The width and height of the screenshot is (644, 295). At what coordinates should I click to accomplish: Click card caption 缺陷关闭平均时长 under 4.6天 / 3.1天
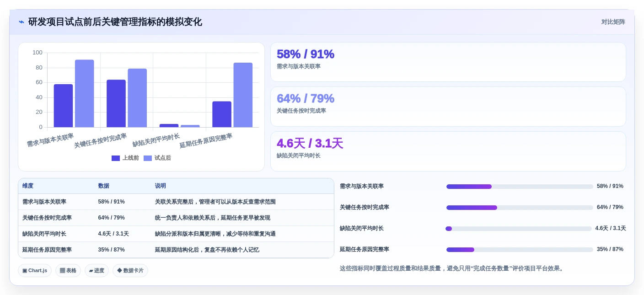[x=299, y=156]
